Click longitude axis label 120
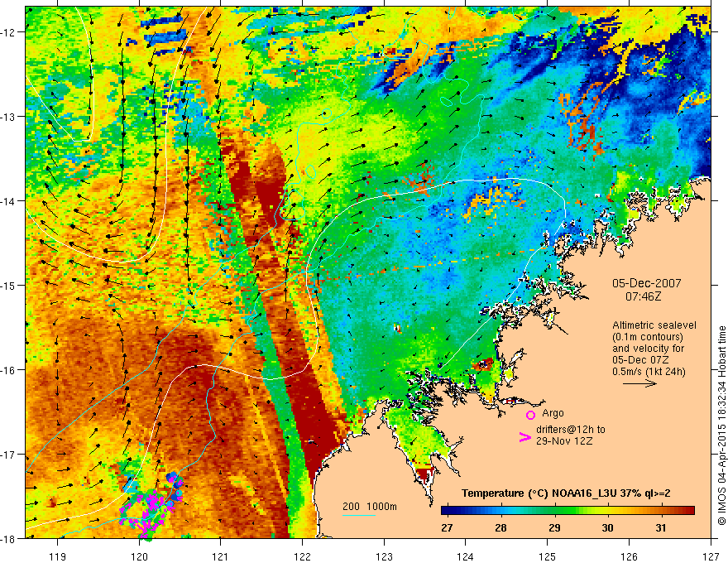The image size is (728, 563). click(x=139, y=556)
